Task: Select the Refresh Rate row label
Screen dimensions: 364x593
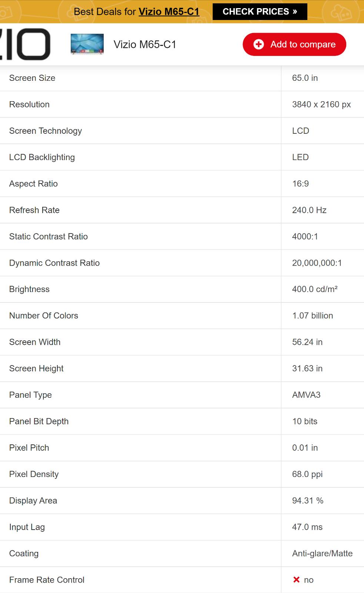Action: 34,210
